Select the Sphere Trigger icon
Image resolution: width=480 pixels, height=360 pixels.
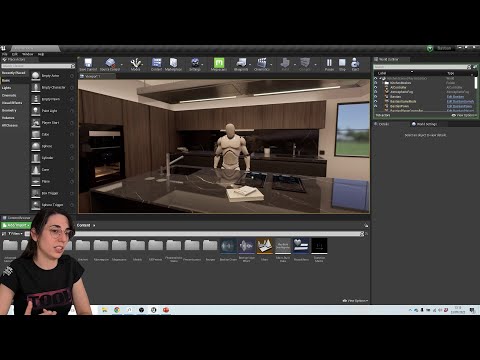pyautogui.click(x=36, y=205)
